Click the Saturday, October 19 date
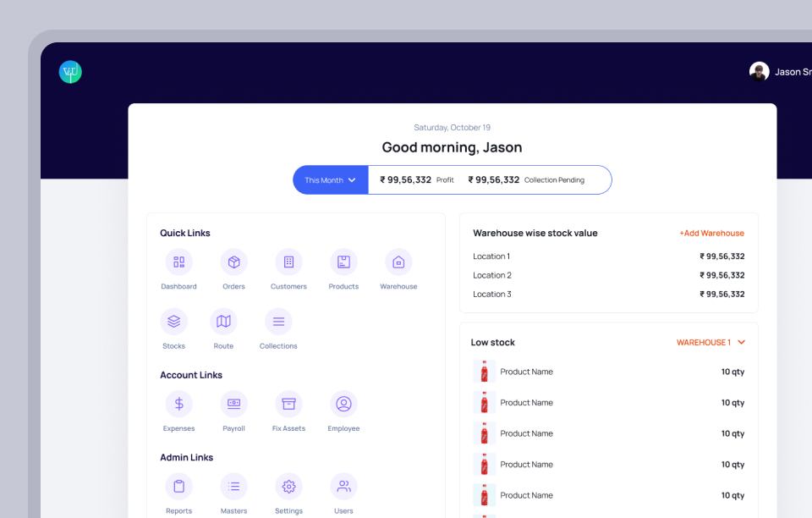This screenshot has width=812, height=518. [x=452, y=128]
